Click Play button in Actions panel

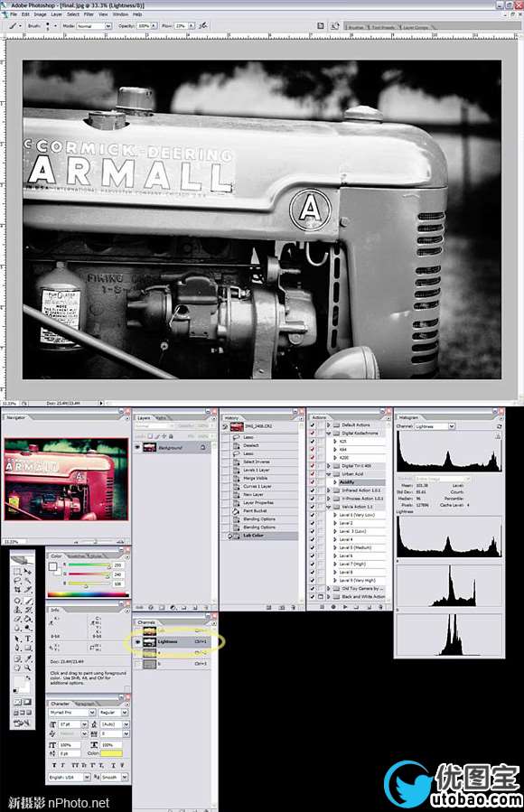point(345,606)
